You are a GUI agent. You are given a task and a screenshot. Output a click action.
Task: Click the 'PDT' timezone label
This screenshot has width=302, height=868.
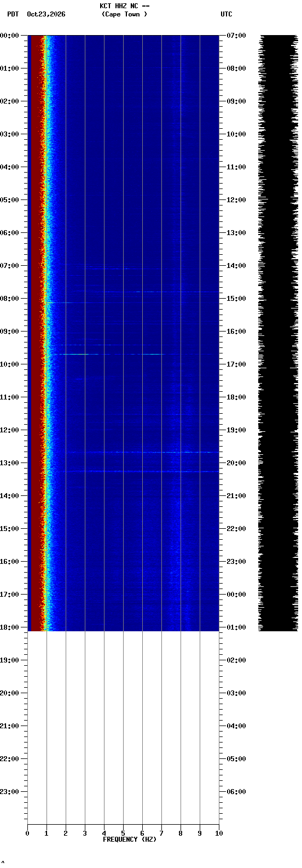(x=13, y=14)
